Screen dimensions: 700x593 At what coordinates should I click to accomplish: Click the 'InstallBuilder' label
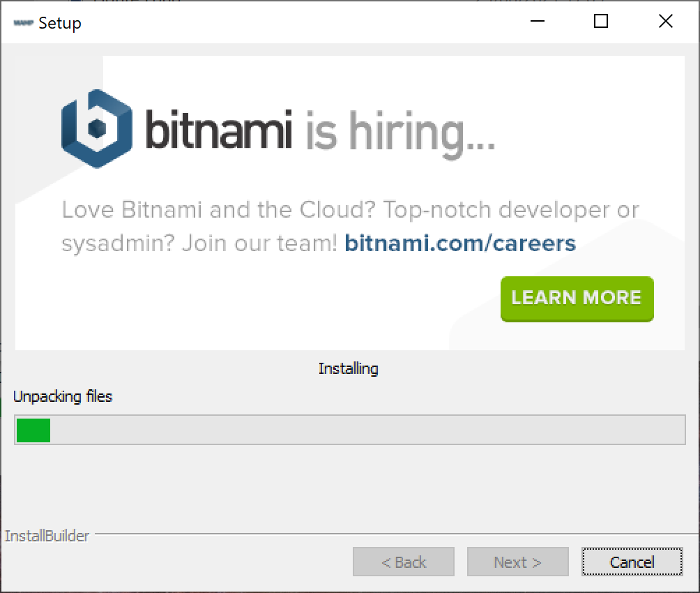(47, 535)
